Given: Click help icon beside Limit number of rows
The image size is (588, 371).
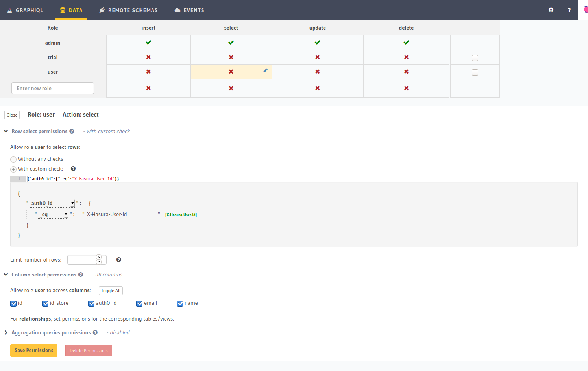Looking at the screenshot, I should 119,260.
